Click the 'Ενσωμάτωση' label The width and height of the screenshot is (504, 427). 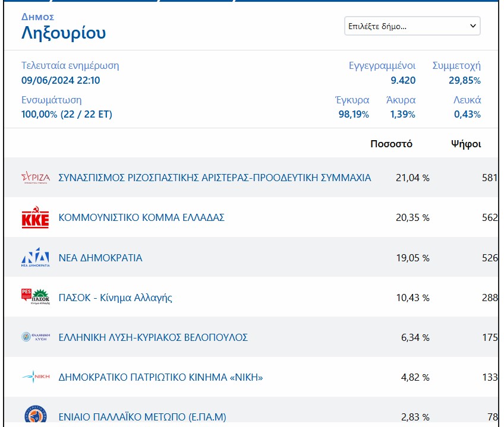pyautogui.click(x=52, y=100)
